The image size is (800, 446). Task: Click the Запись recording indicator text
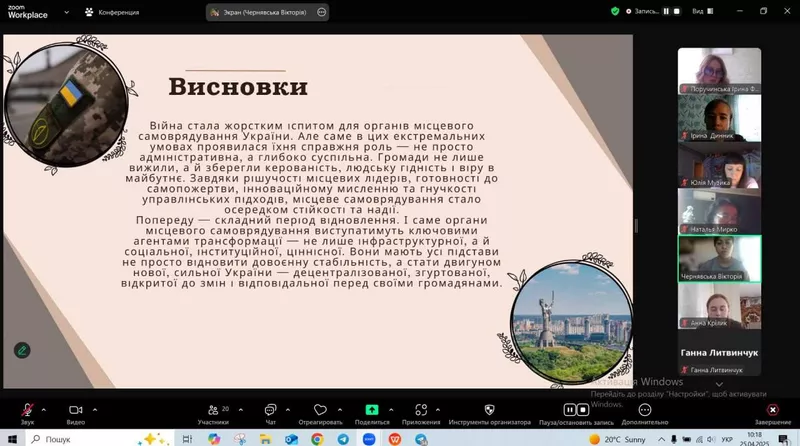[646, 11]
